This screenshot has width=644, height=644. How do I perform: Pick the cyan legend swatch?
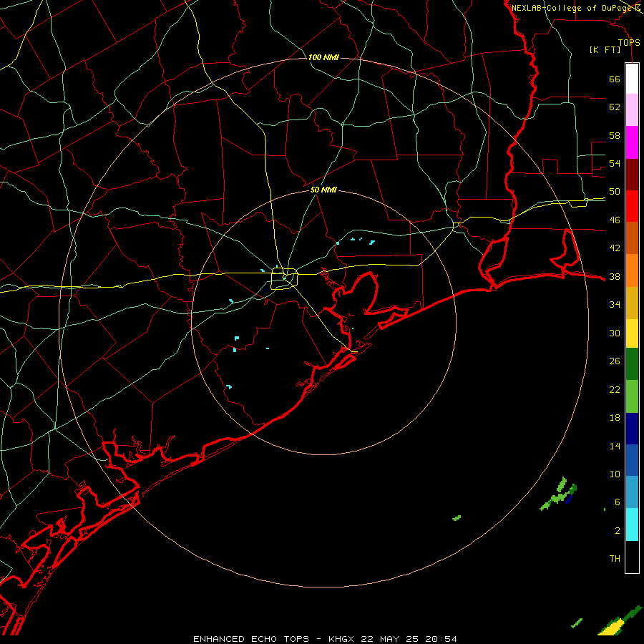632,525
